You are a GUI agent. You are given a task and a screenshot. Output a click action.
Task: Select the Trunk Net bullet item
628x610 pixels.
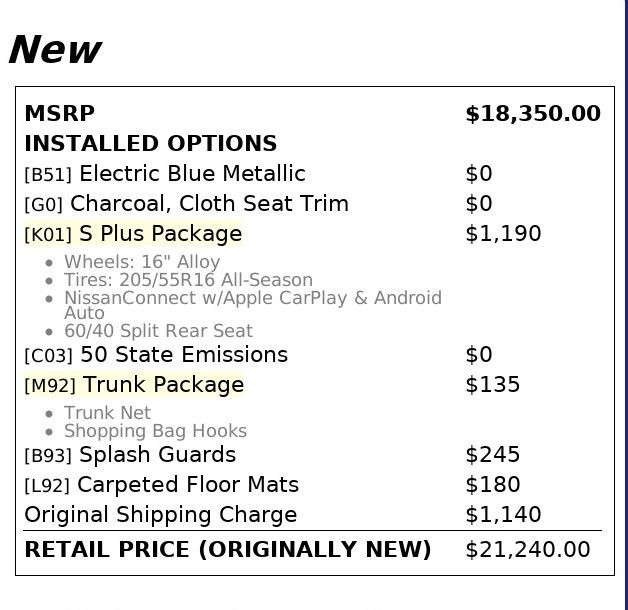[107, 413]
